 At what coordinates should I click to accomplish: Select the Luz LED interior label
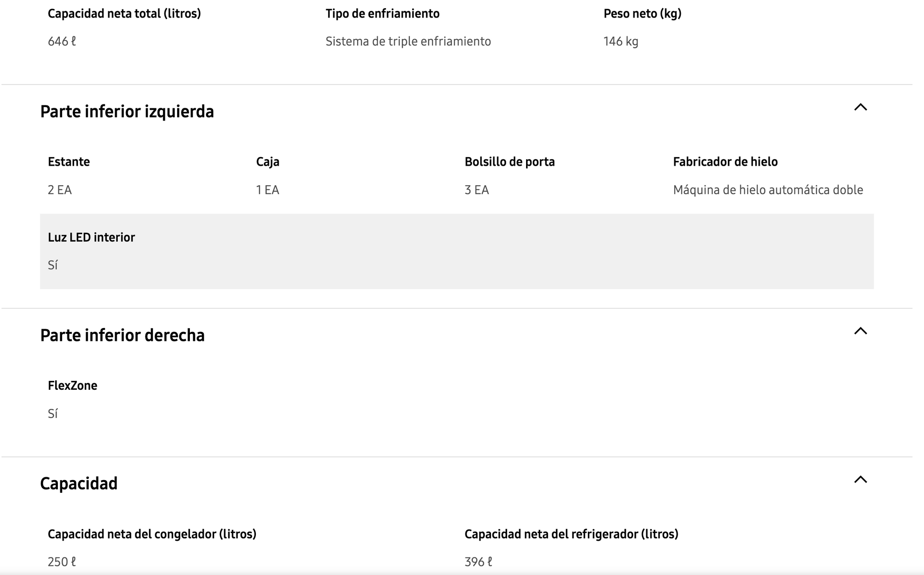(91, 237)
